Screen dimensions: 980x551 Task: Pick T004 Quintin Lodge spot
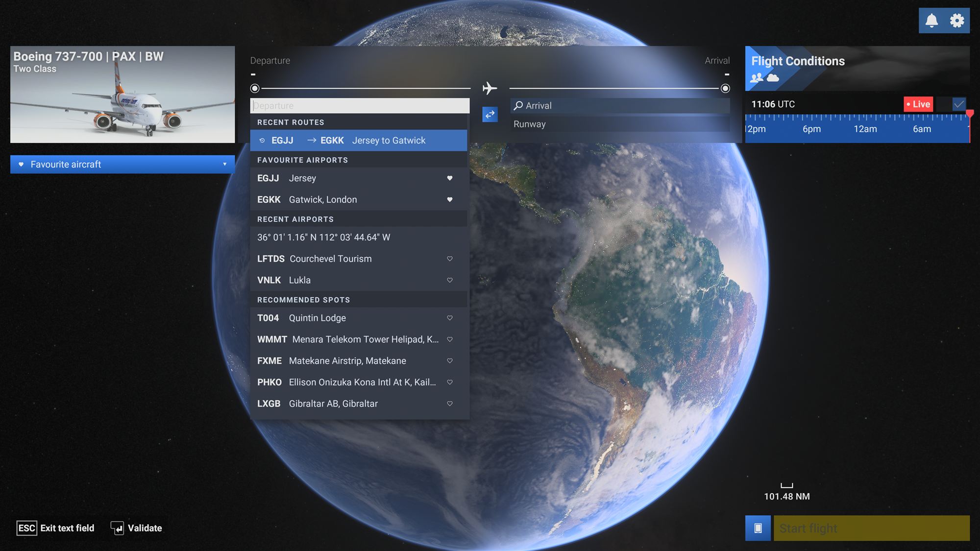coord(359,318)
